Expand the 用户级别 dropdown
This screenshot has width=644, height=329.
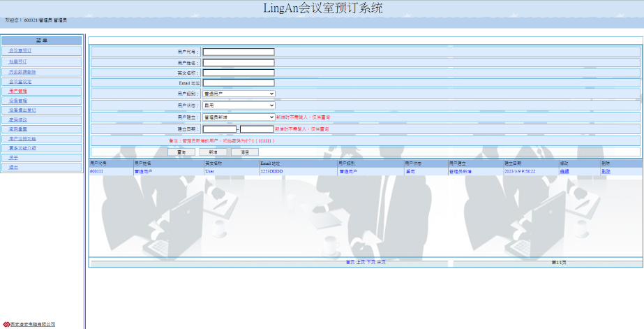click(239, 93)
